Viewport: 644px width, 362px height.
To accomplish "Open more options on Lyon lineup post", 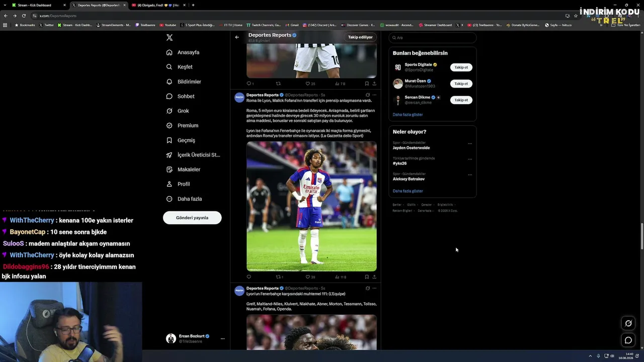I will pos(374,288).
